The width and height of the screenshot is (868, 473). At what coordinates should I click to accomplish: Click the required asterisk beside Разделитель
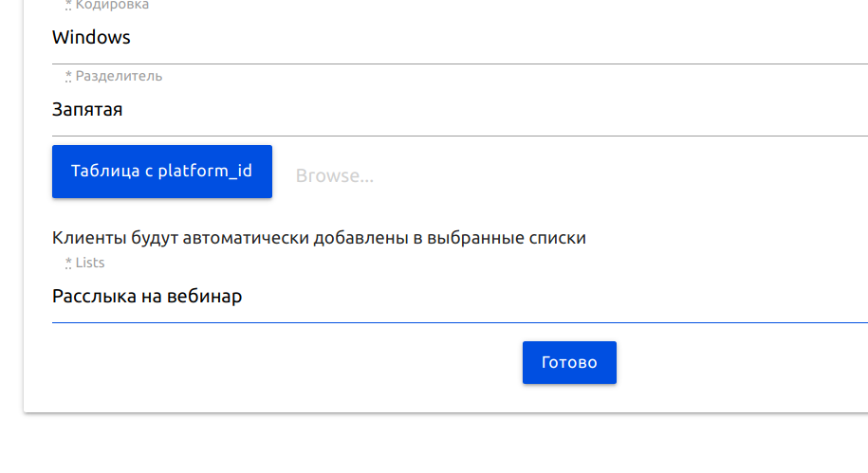(x=68, y=77)
